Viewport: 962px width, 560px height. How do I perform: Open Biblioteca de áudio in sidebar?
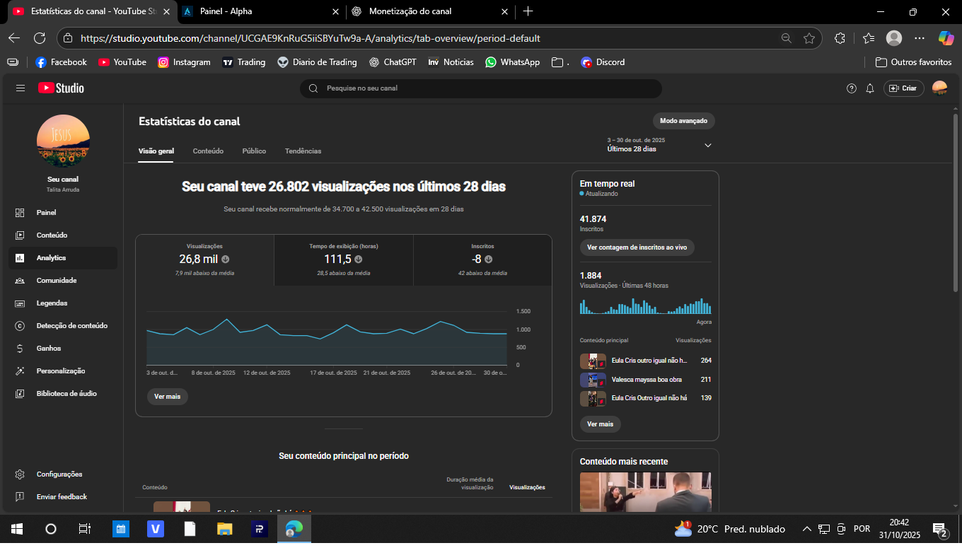click(66, 393)
